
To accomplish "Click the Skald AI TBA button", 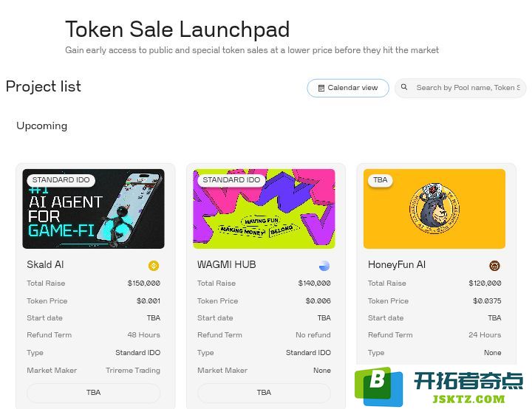I will (93, 393).
